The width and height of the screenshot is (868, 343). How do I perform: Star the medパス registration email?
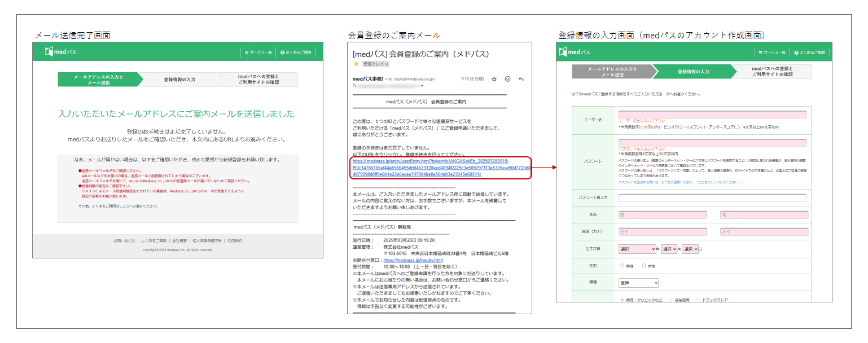(x=494, y=80)
